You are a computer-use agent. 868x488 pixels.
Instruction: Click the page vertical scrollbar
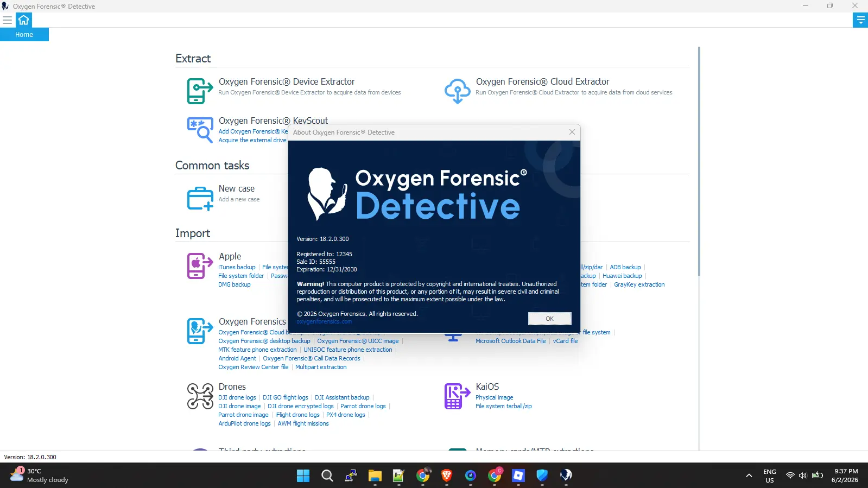coord(699,161)
